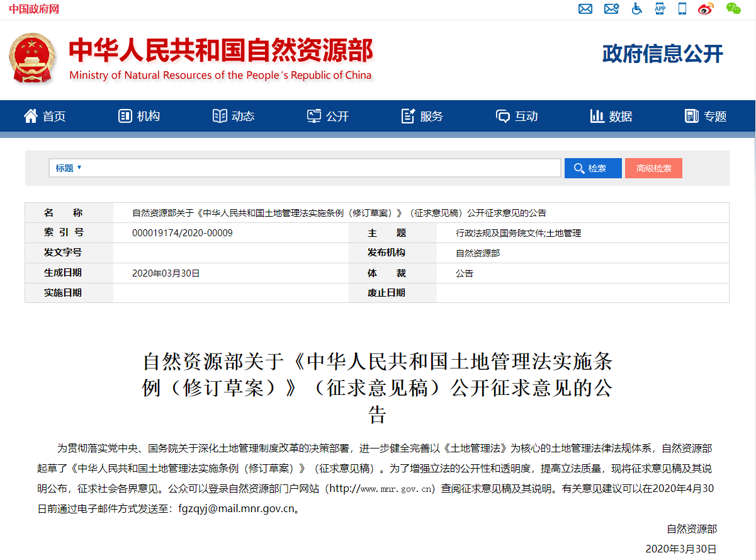
Task: Click the 高级检索 advanced search button
Action: [653, 168]
